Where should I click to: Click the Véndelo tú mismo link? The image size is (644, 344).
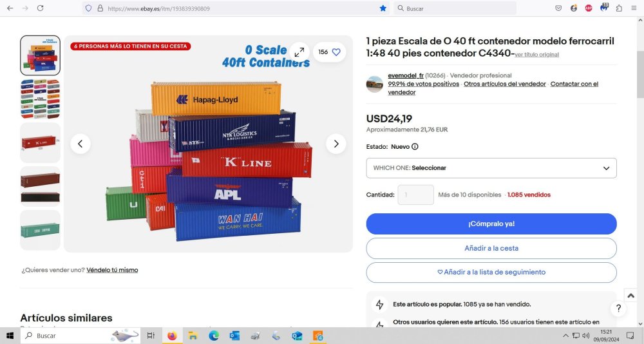pos(112,270)
